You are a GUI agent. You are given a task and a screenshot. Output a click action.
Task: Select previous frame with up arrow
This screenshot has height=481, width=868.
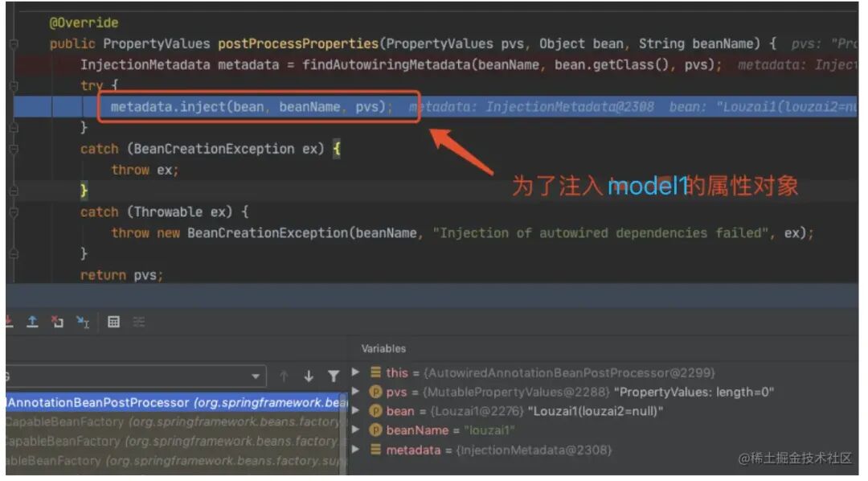[x=284, y=376]
